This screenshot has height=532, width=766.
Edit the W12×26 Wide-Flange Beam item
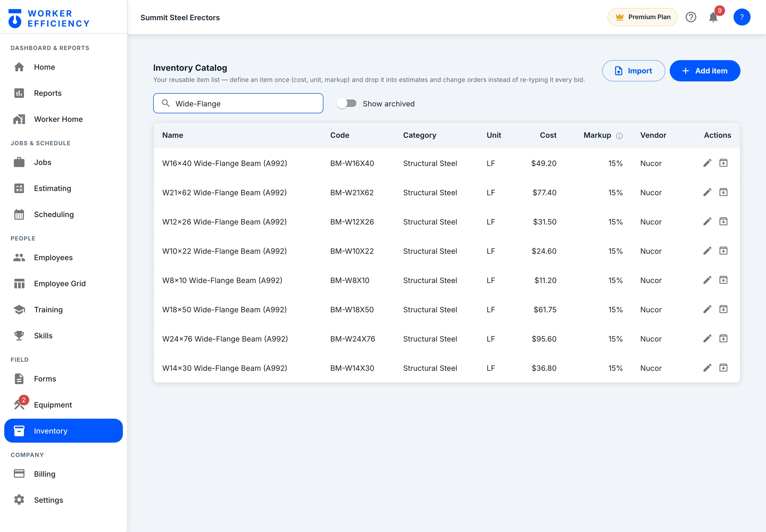click(707, 222)
